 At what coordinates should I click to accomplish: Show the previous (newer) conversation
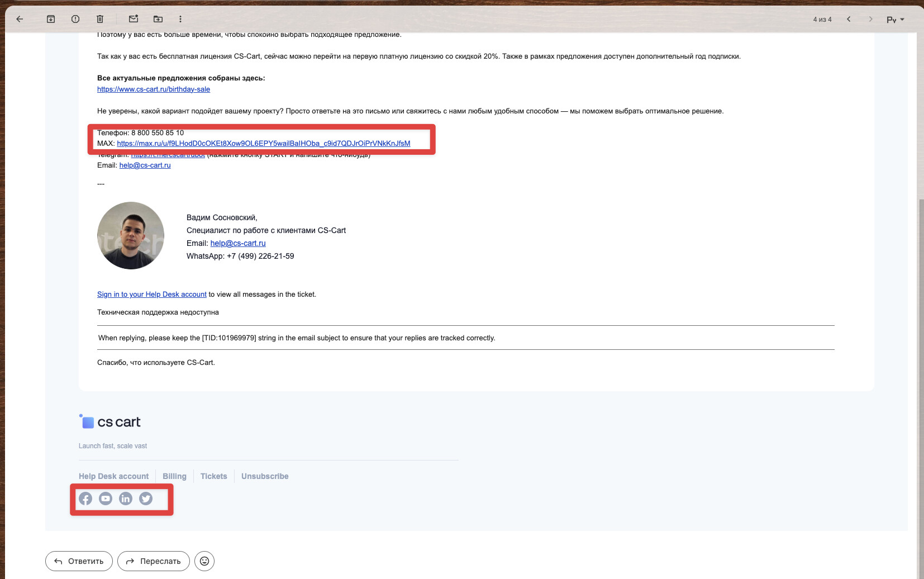coord(849,19)
